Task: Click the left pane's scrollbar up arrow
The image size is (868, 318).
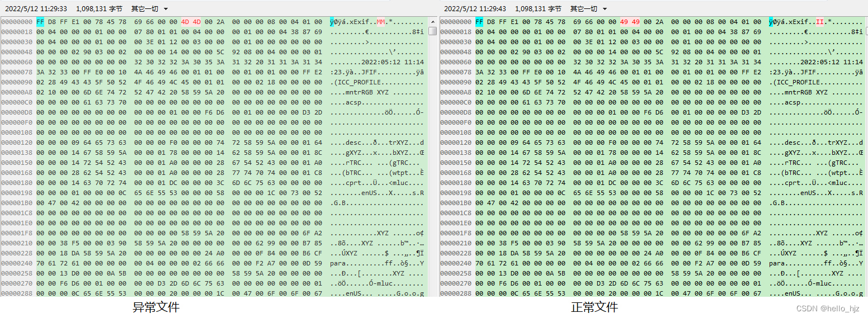Action: click(x=432, y=22)
